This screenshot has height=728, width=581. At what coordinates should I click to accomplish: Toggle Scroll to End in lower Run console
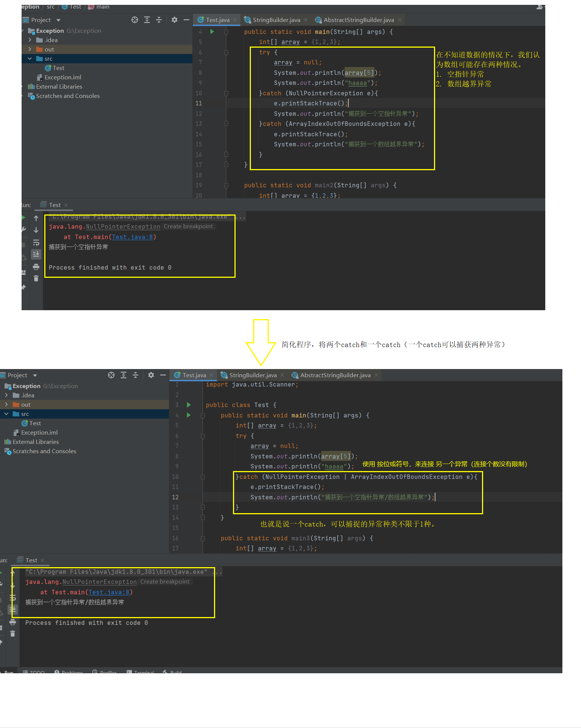click(13, 609)
